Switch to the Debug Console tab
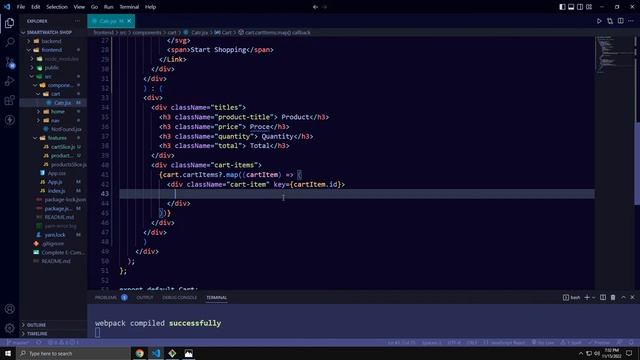 (179, 298)
